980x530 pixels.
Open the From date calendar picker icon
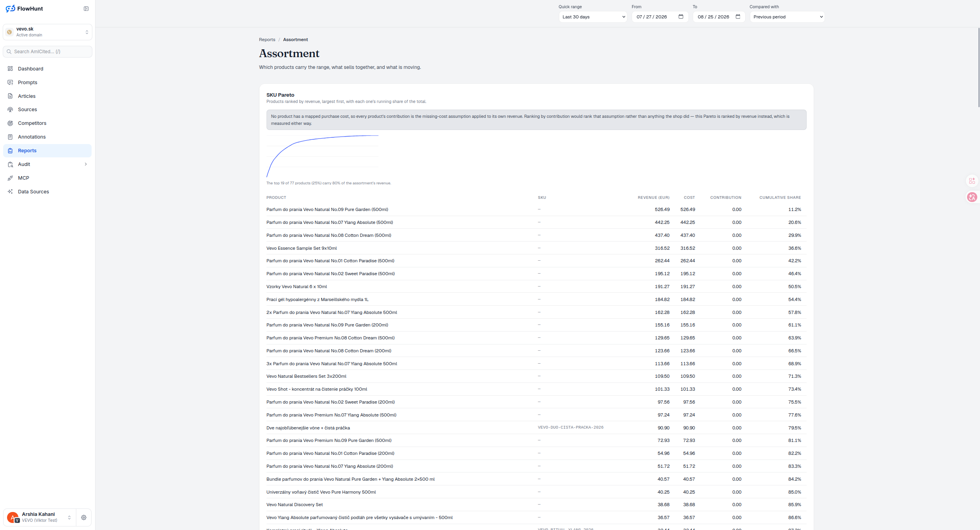click(681, 16)
